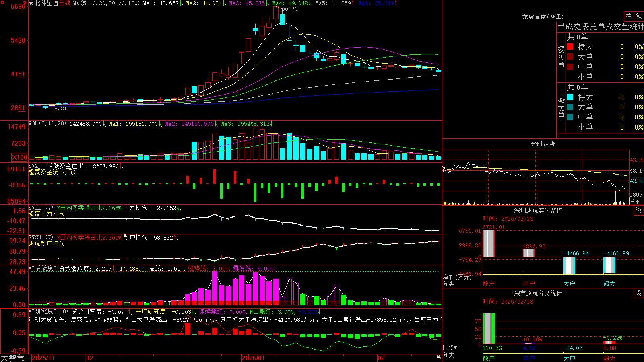Click the SVZJ indicator label

pos(35,166)
